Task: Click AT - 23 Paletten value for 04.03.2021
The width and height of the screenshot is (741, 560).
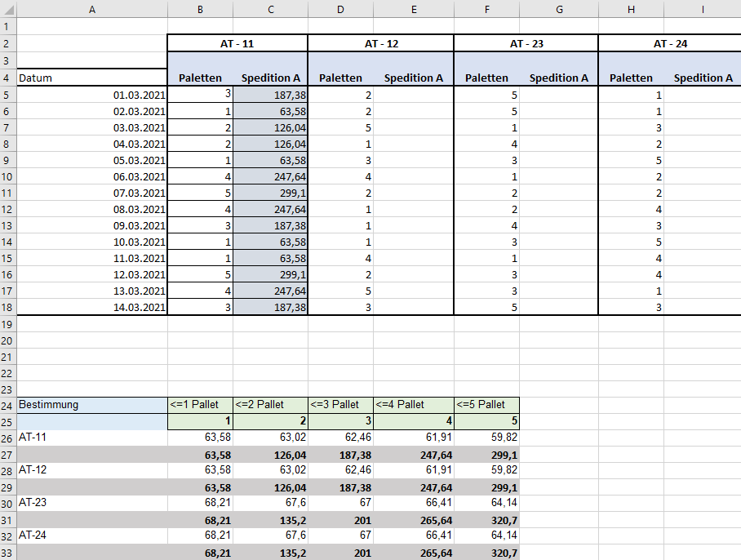Action: pyautogui.click(x=486, y=144)
